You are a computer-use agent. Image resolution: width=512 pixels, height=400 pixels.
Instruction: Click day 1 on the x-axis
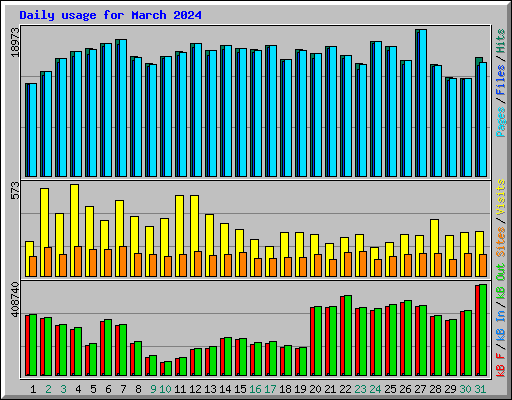click(x=33, y=389)
